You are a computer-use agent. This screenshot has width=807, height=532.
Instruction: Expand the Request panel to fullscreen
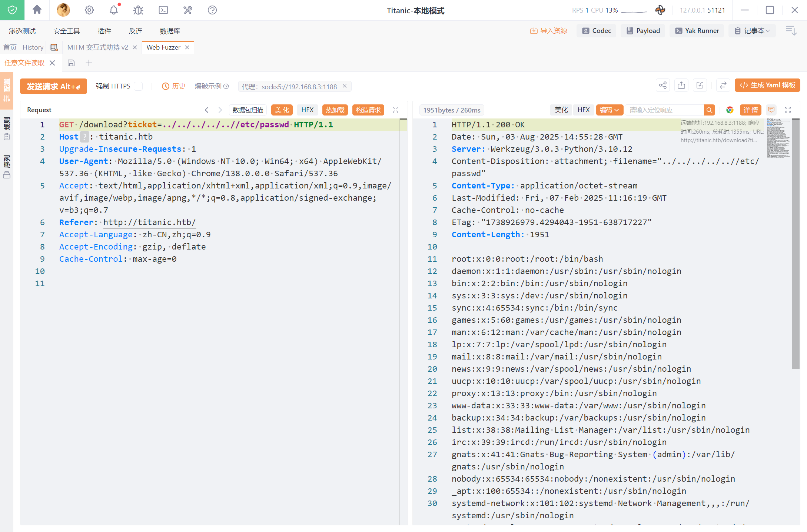click(x=395, y=110)
